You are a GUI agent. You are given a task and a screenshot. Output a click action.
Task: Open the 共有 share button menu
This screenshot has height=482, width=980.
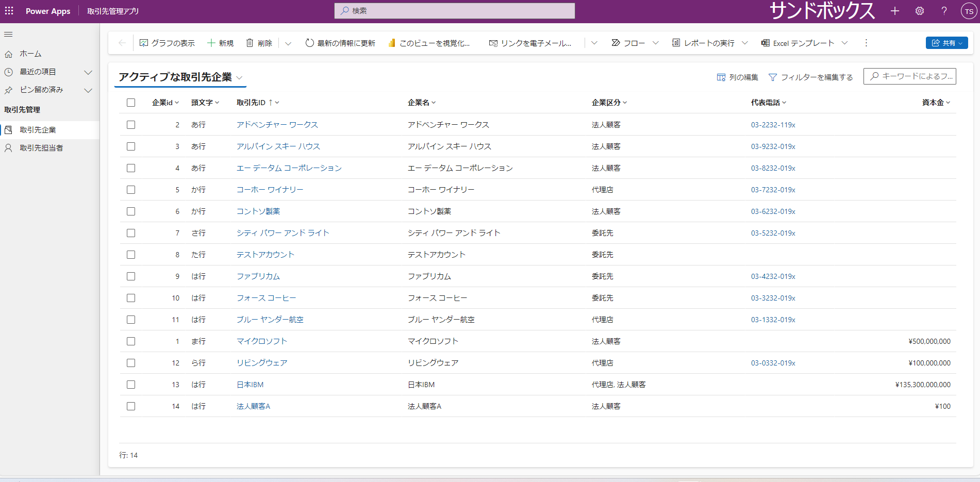point(946,43)
